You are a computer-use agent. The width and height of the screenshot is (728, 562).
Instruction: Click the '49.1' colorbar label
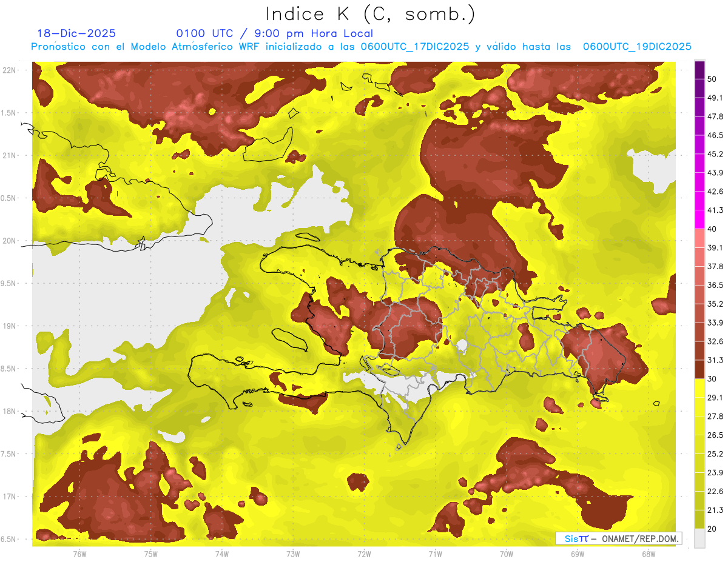715,98
